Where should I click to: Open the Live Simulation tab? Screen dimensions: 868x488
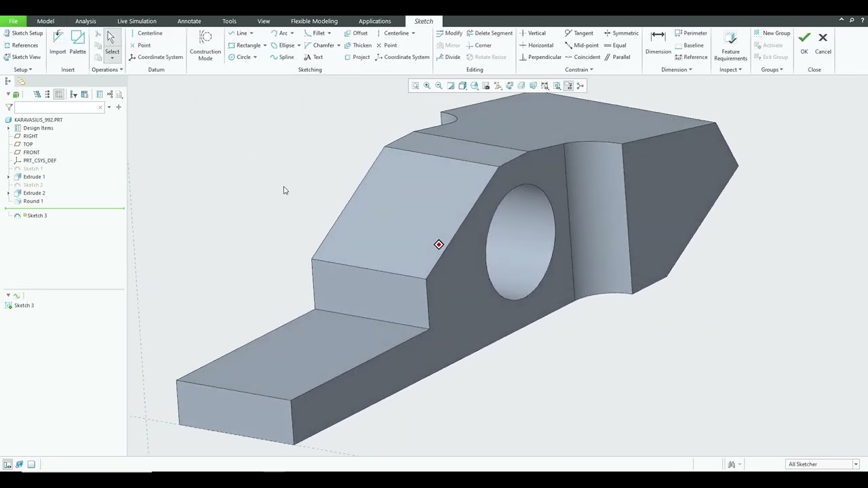click(x=136, y=21)
